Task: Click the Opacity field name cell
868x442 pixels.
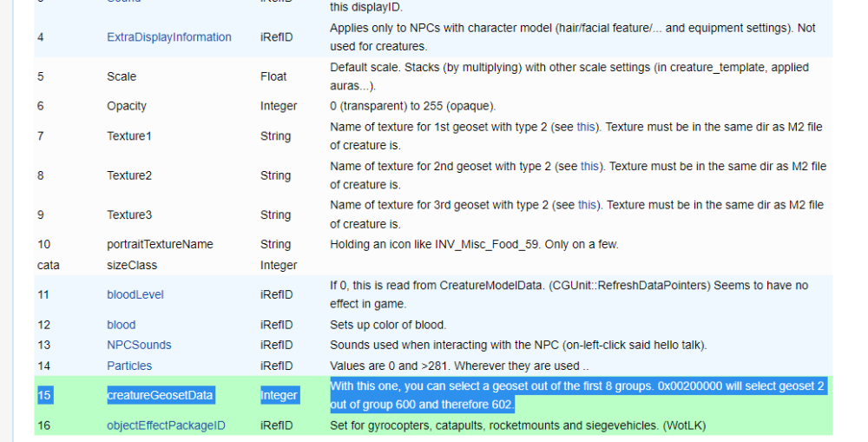Action: point(127,106)
